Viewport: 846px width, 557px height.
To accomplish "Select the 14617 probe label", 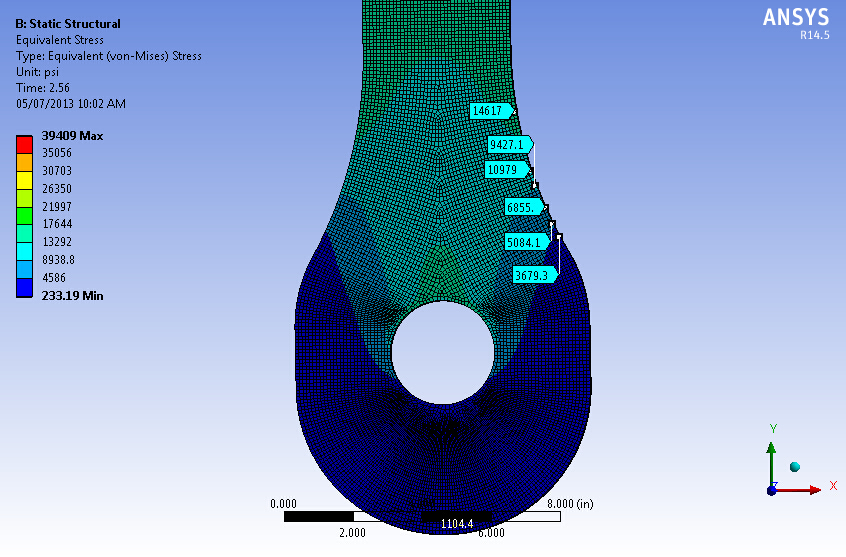I will [489, 110].
